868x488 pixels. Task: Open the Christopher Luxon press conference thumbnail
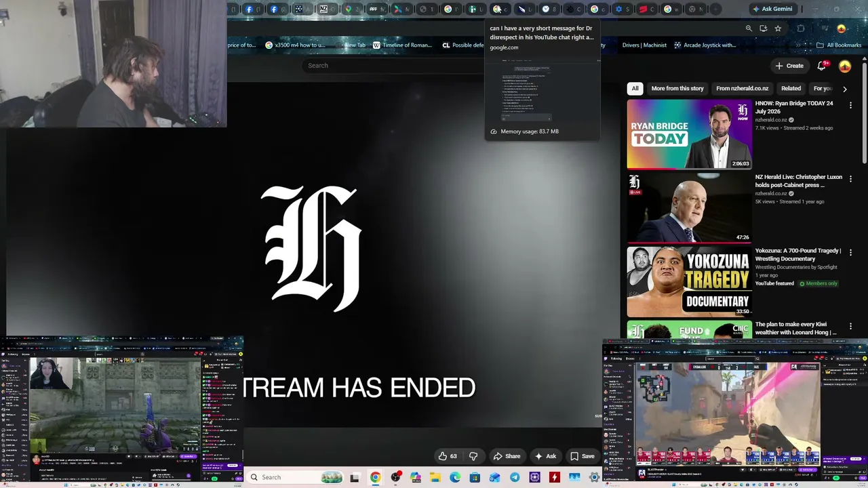point(689,208)
